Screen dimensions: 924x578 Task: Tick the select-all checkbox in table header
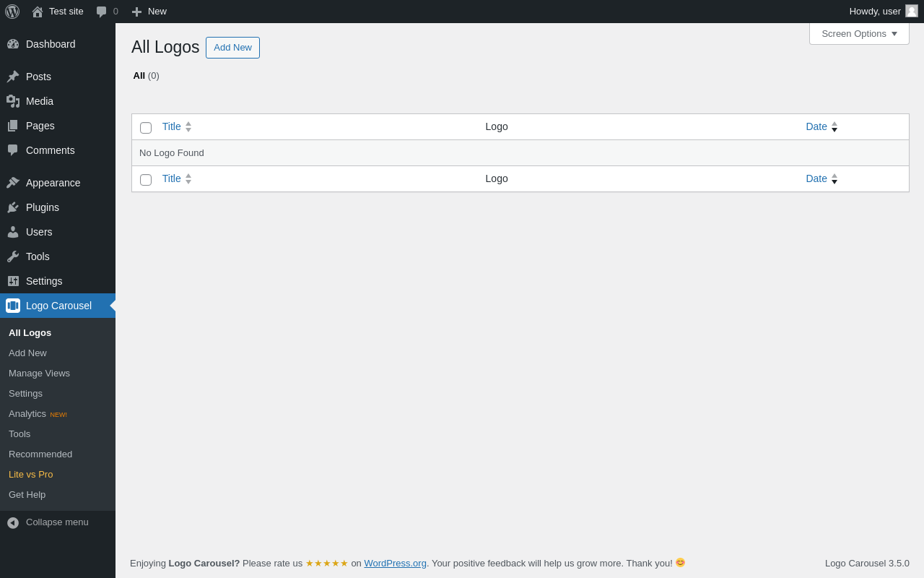coord(146,128)
